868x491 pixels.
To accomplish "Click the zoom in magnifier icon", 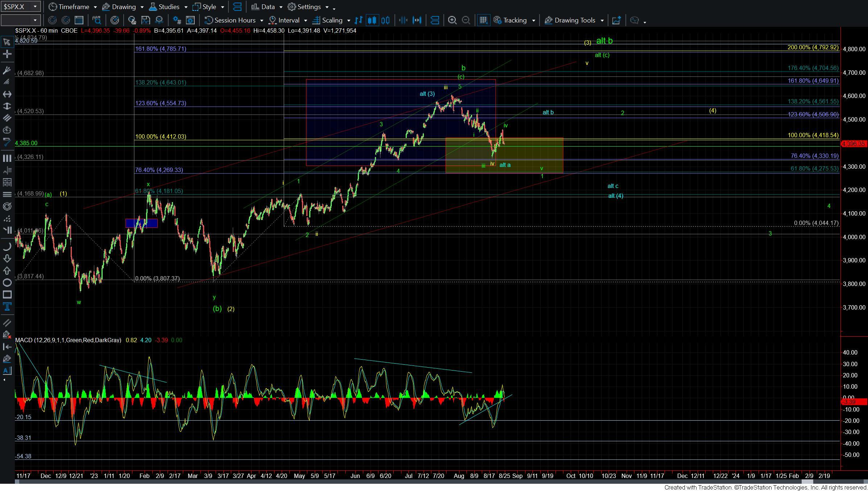I will click(452, 20).
